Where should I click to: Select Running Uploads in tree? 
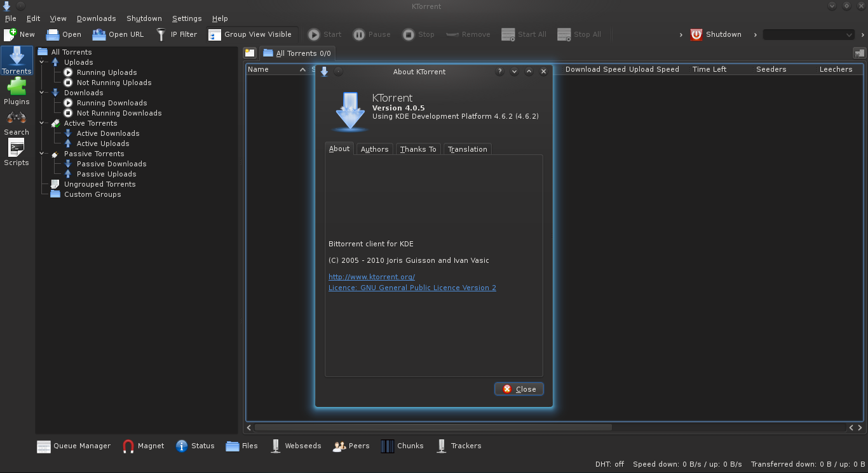pos(107,72)
